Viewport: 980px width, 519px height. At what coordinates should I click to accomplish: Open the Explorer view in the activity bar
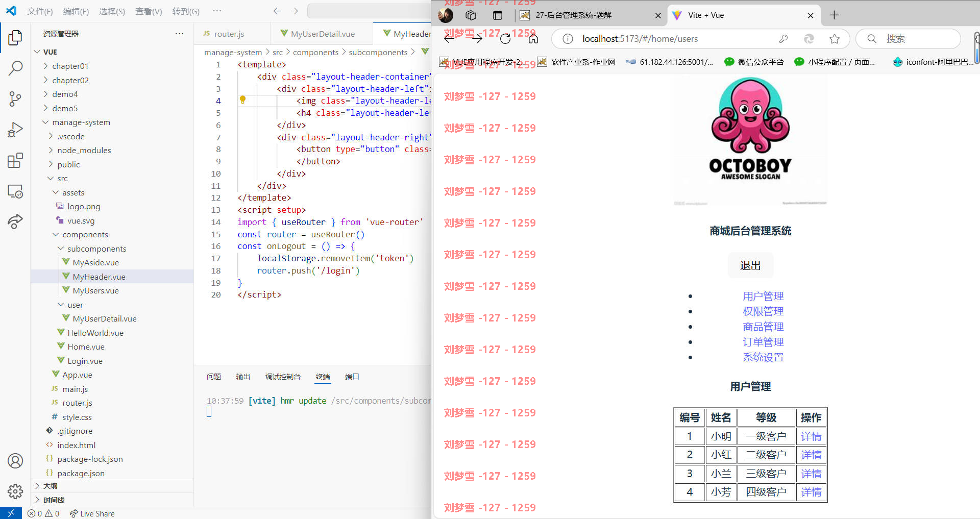15,37
